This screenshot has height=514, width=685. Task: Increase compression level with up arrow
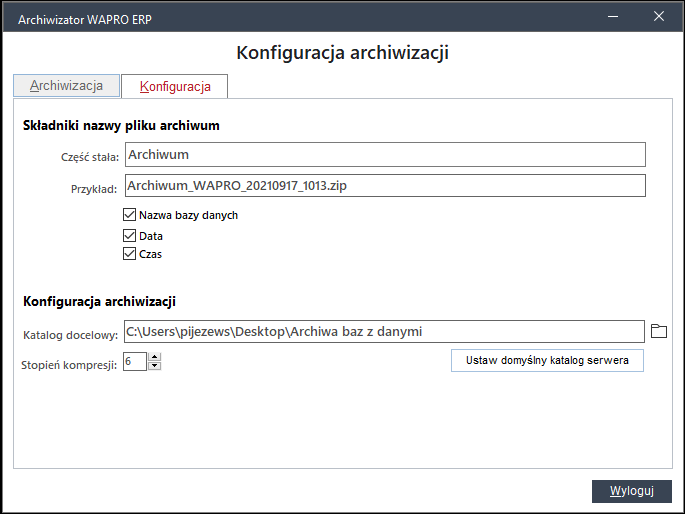tap(155, 357)
